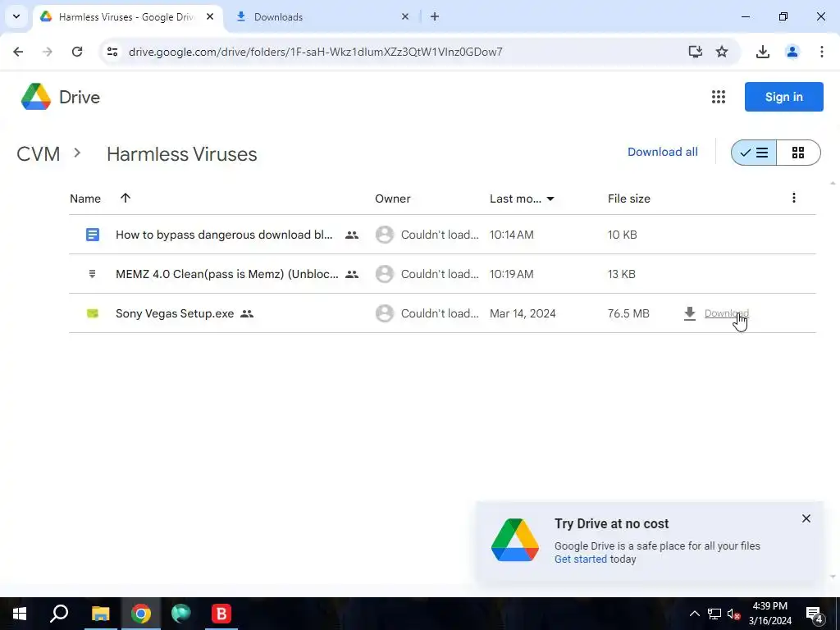Screen dimensions: 840x630
Task: Click owner avatar in the How to bypass row
Action: pos(385,235)
